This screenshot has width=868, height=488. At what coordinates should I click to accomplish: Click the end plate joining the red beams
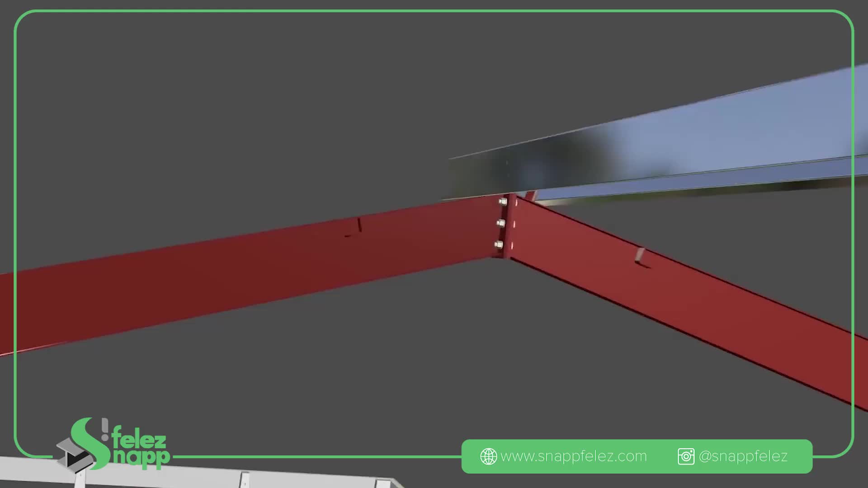click(x=510, y=226)
